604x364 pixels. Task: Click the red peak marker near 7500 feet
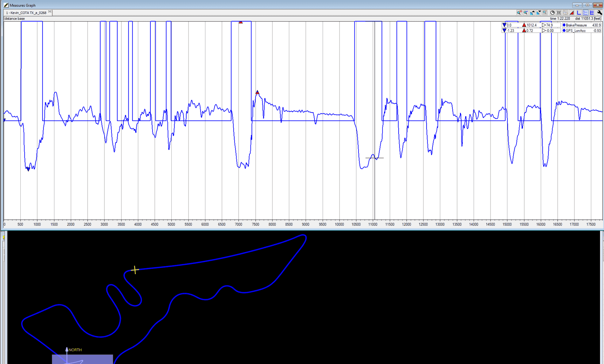257,93
